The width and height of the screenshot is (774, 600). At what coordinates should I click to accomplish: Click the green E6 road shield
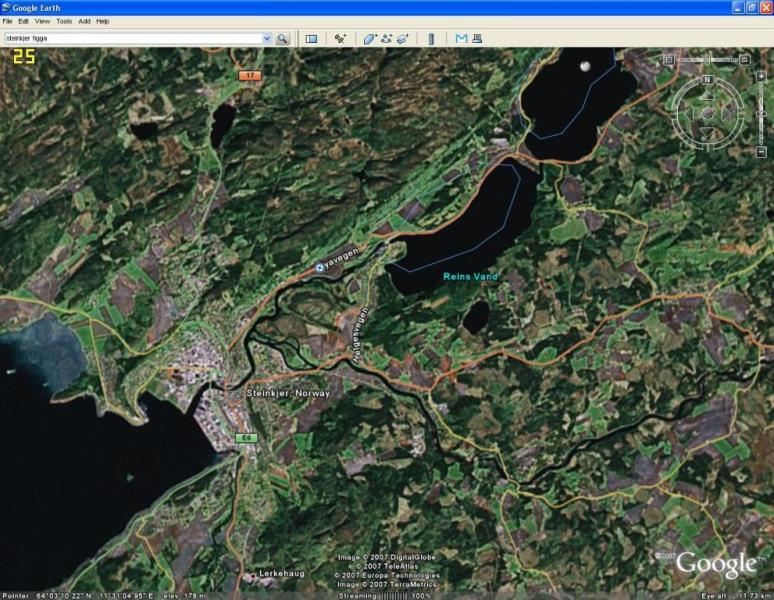tap(246, 438)
